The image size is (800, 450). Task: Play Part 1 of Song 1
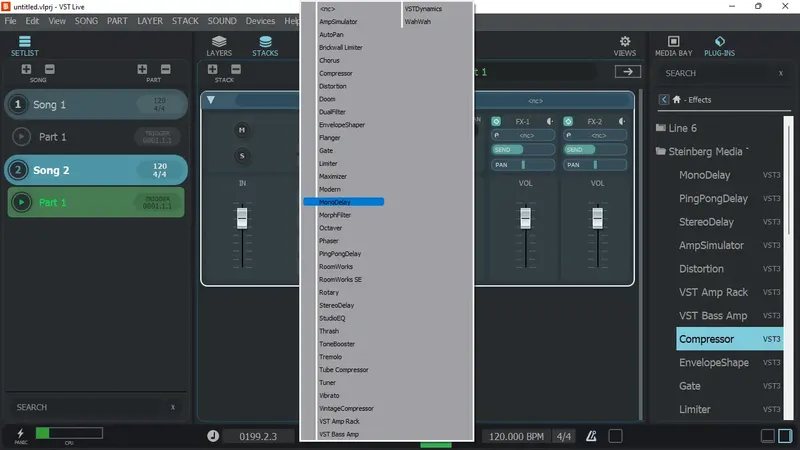21,137
